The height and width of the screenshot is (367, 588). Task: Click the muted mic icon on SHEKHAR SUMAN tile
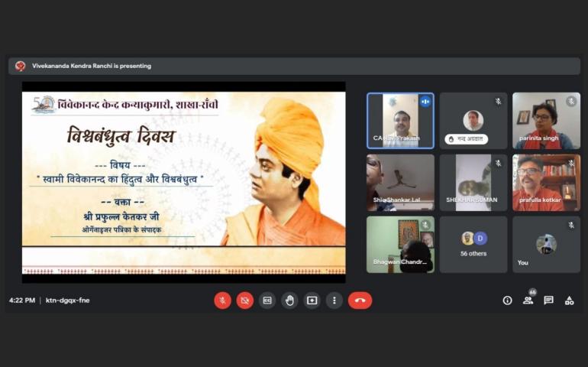click(498, 164)
